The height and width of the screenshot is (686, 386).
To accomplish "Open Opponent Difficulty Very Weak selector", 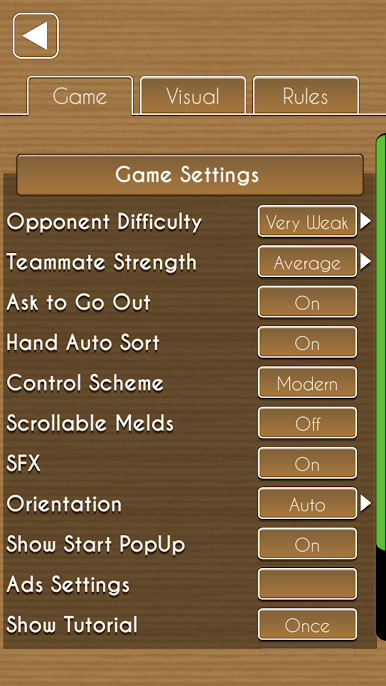I will pos(307,221).
